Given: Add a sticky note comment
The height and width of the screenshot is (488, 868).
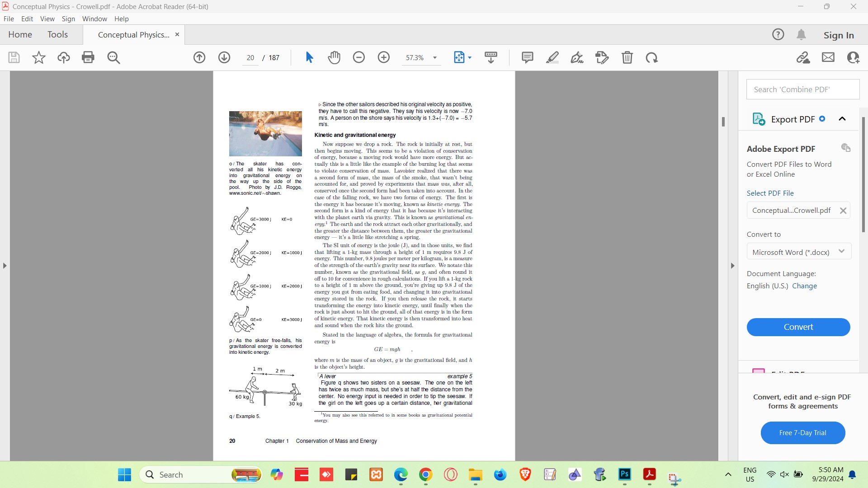Looking at the screenshot, I should [x=527, y=57].
